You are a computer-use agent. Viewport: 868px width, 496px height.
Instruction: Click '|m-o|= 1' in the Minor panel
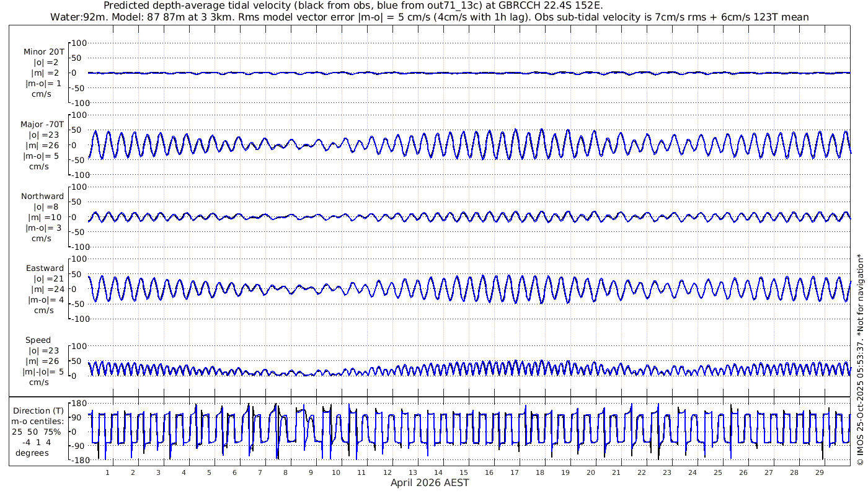pyautogui.click(x=43, y=84)
